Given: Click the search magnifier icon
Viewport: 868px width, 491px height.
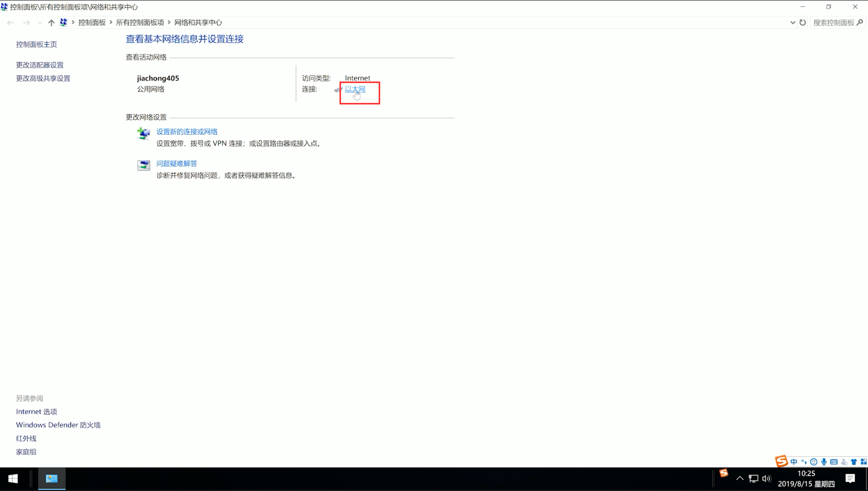Looking at the screenshot, I should click(x=860, y=22).
